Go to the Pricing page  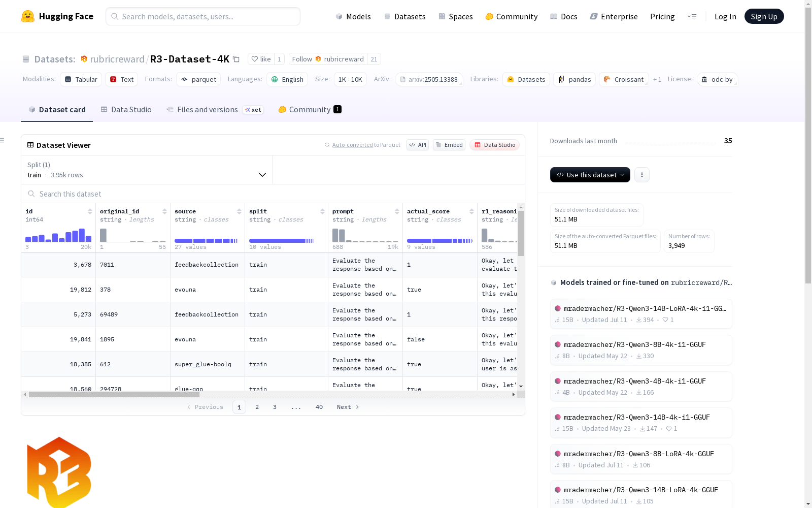pyautogui.click(x=662, y=16)
